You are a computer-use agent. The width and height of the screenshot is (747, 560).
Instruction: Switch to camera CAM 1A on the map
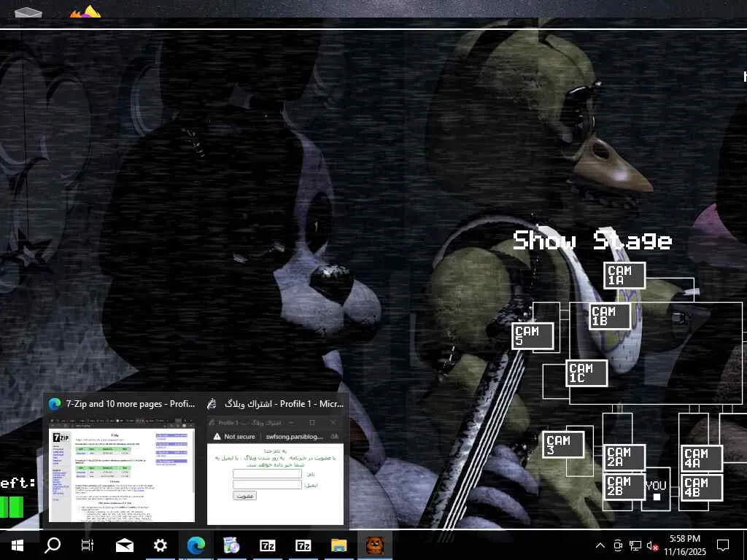pos(624,275)
